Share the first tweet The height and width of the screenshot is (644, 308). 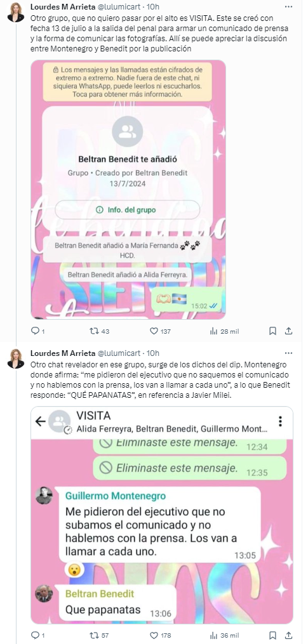[289, 331]
